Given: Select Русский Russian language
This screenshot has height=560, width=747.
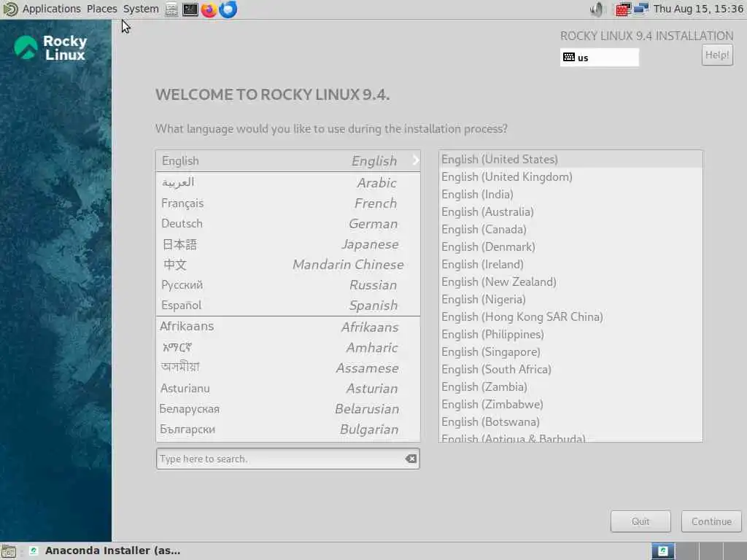Looking at the screenshot, I should (x=287, y=285).
